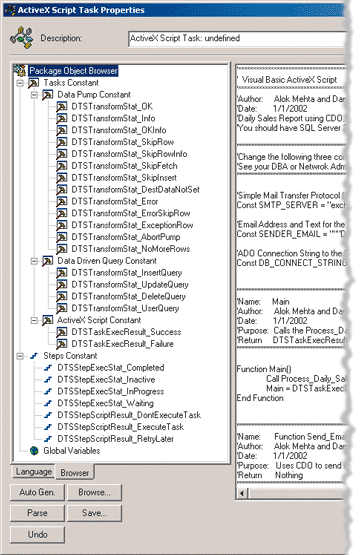Collapse the Data Driven Query Constant node
The image size is (360, 555).
34,261
